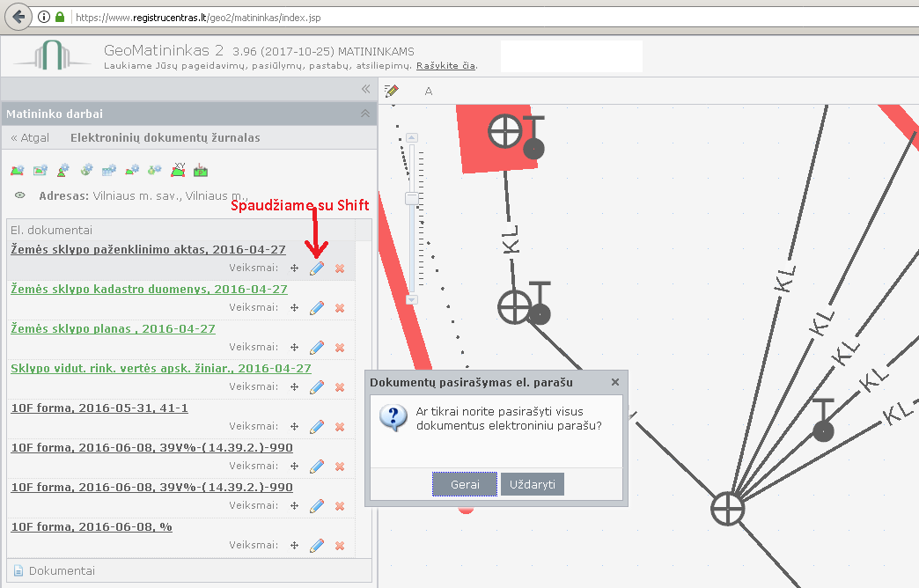Click the table with gear icon

coord(109,170)
